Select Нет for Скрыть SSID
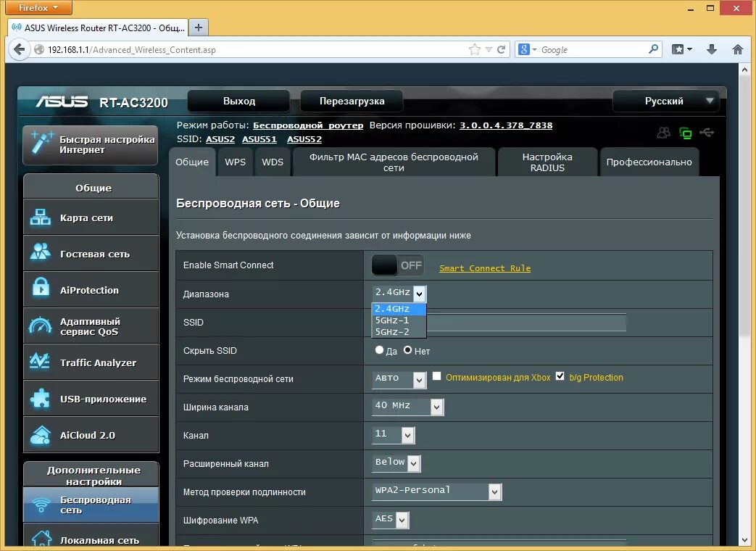 point(408,350)
